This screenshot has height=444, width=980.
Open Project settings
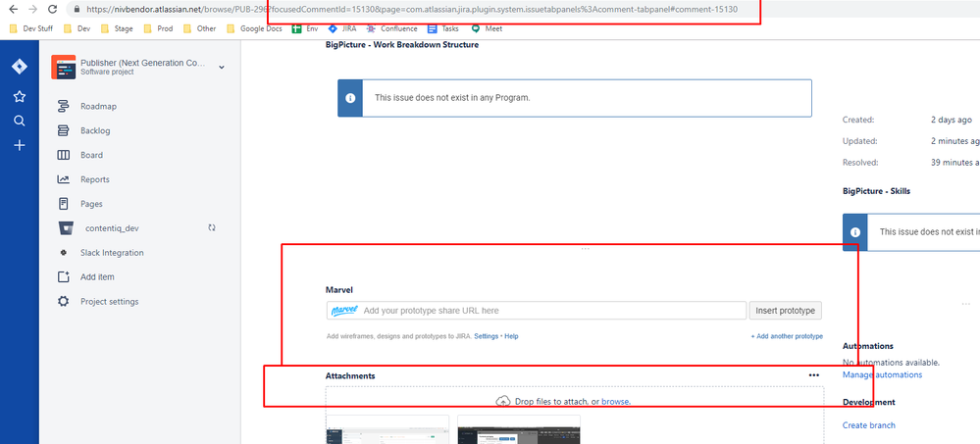(109, 302)
